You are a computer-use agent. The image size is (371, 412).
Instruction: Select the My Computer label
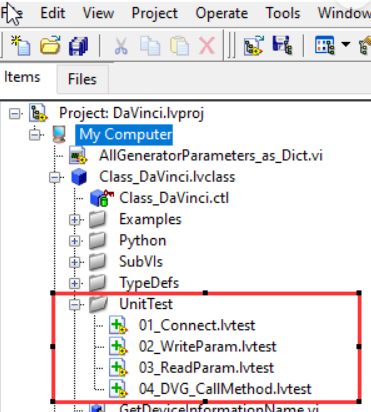point(125,135)
